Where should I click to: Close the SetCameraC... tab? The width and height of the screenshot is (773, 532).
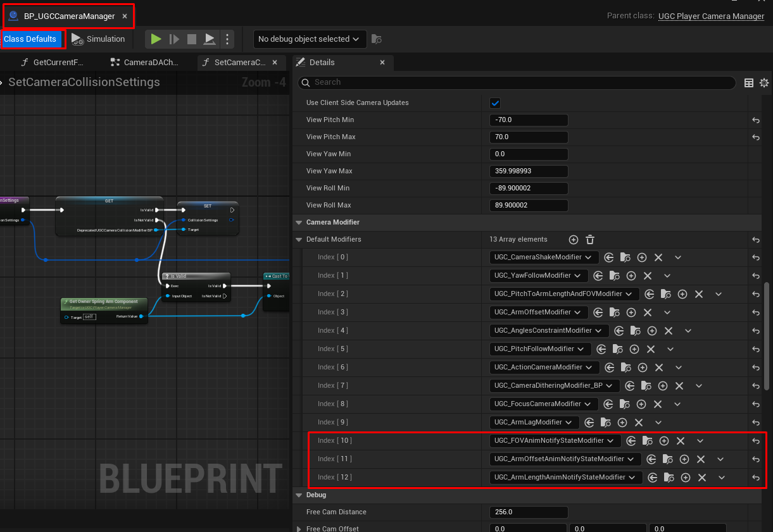[275, 62]
